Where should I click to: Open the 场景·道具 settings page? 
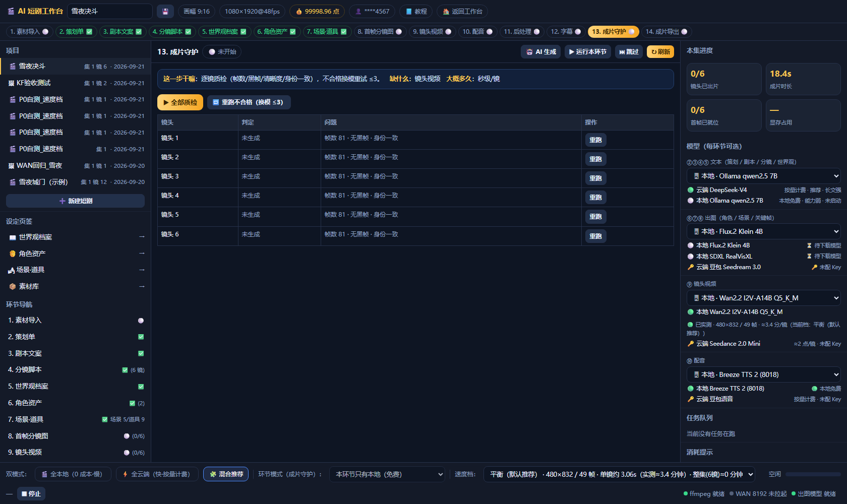pos(76,270)
